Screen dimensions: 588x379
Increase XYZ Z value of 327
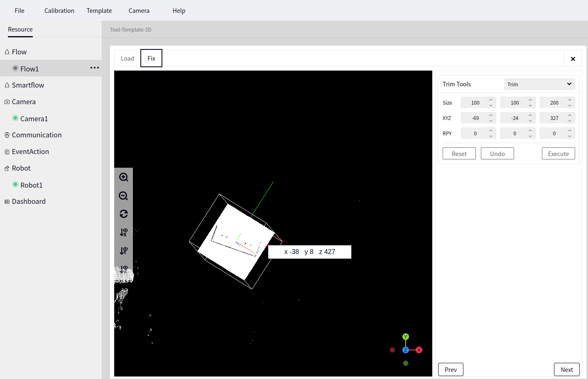point(570,115)
